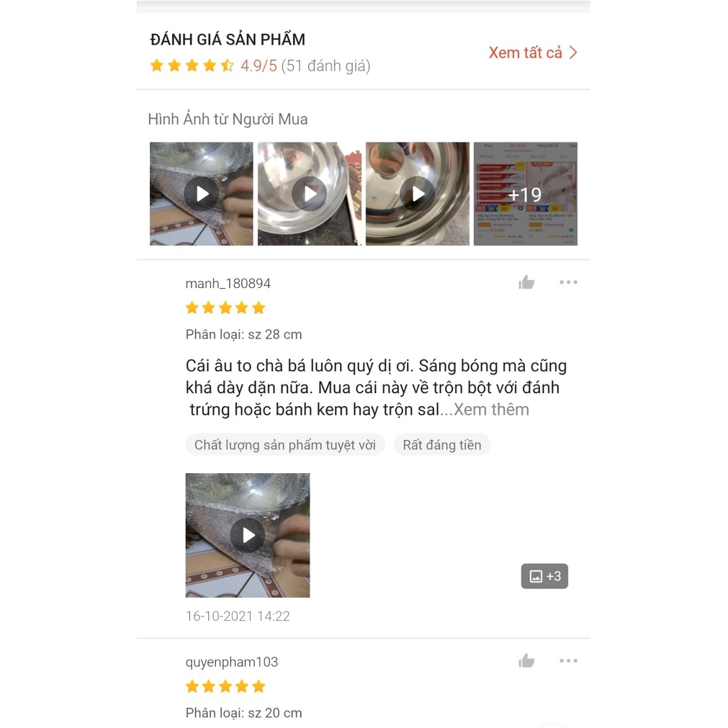Click the chevron arrow next to Xem tất cả

click(x=573, y=53)
